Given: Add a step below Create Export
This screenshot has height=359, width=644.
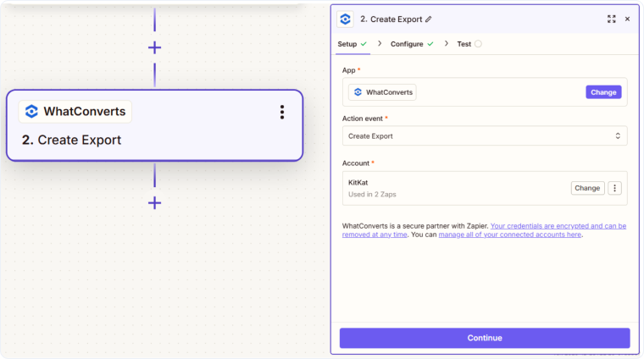Looking at the screenshot, I should pyautogui.click(x=154, y=202).
